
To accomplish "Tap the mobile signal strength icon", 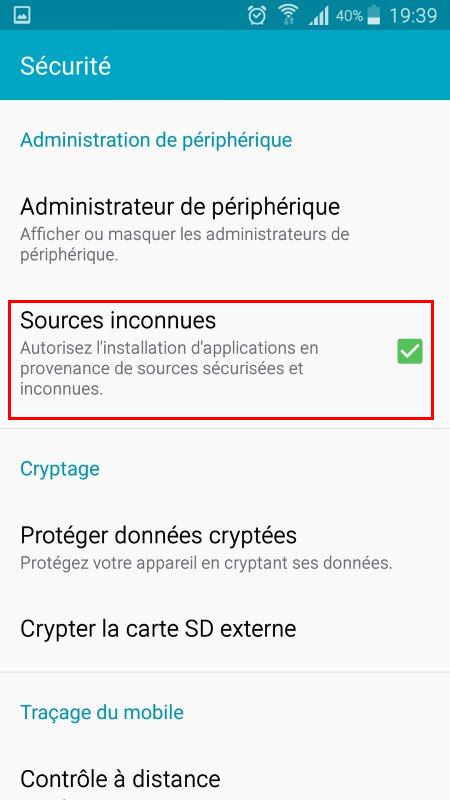I will 319,16.
